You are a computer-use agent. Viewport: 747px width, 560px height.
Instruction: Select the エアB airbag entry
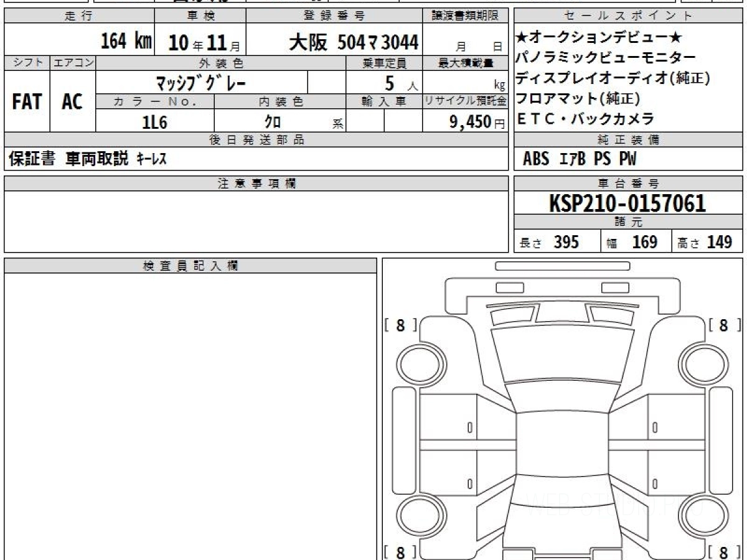click(572, 159)
